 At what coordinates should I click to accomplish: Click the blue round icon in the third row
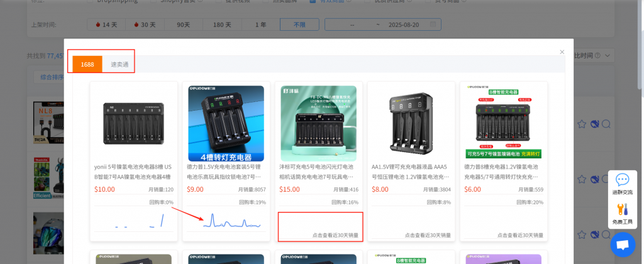pos(594,234)
